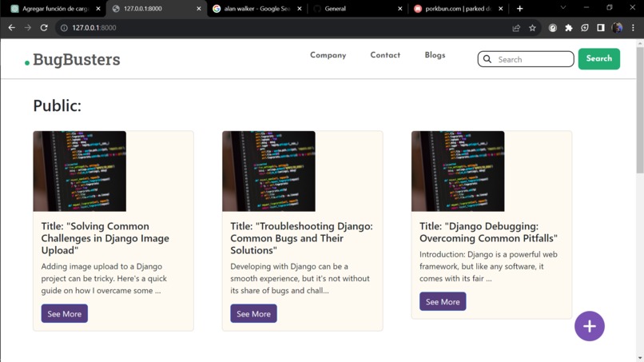Image resolution: width=644 pixels, height=362 pixels.
Task: Click the Solving Common Challenges post title
Action: click(105, 238)
